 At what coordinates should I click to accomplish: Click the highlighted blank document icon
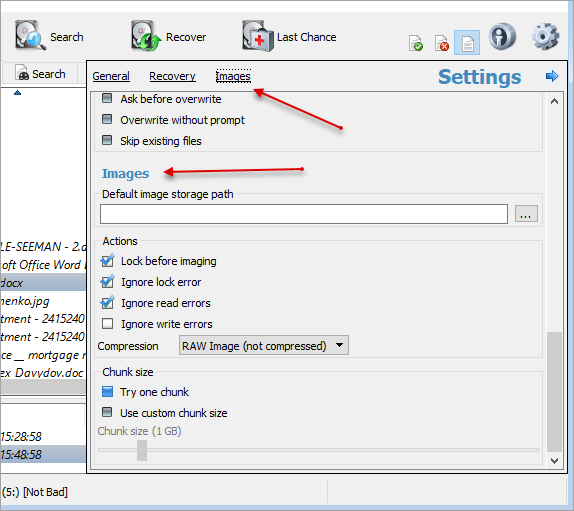tap(467, 43)
